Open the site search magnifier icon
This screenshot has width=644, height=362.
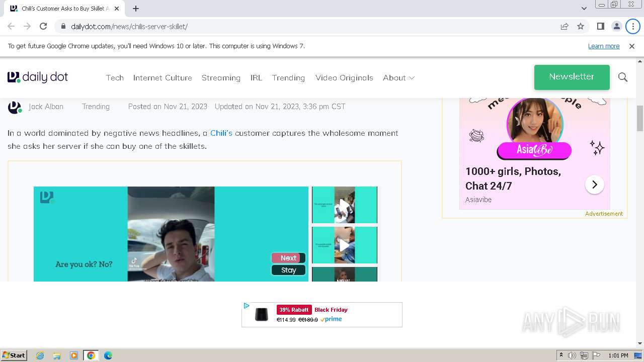point(623,77)
